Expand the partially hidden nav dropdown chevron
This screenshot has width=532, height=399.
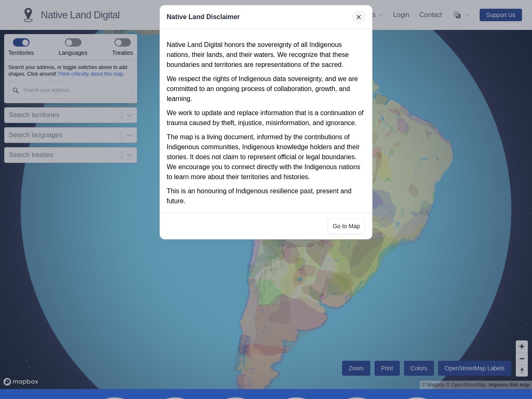tap(381, 15)
